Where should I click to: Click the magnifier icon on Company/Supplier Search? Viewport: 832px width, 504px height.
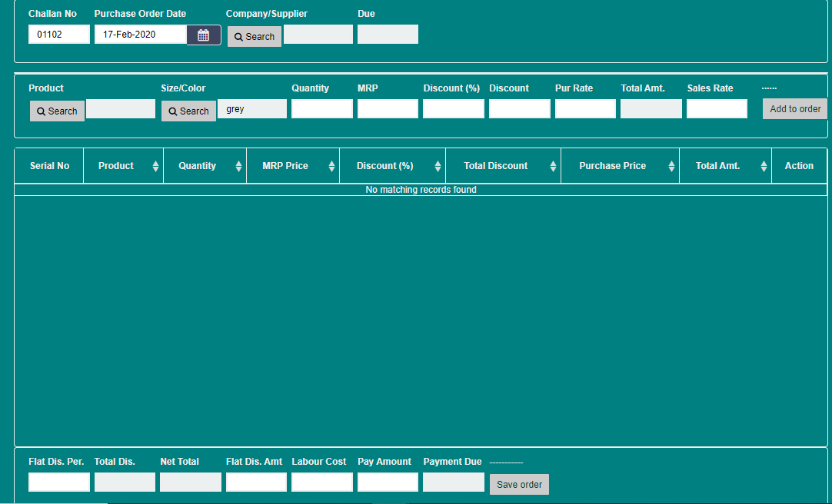pyautogui.click(x=239, y=37)
